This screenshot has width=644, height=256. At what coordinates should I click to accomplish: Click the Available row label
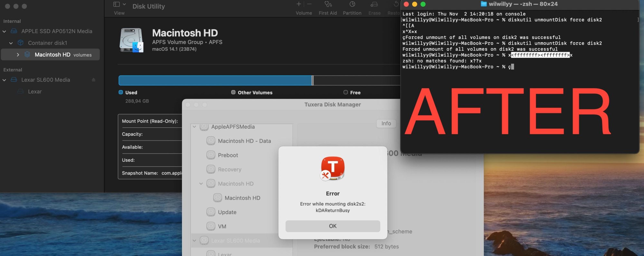[132, 147]
